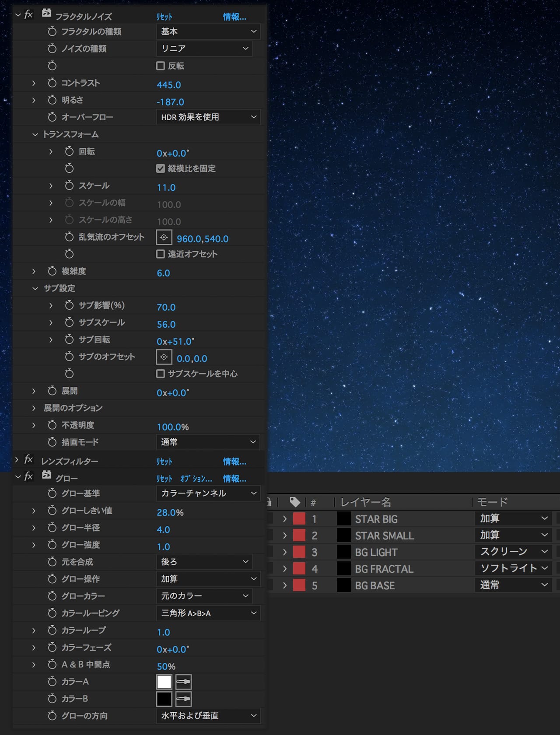The width and height of the screenshot is (560, 735).
Task: Click the stopwatch for グロー半径
Action: click(52, 528)
